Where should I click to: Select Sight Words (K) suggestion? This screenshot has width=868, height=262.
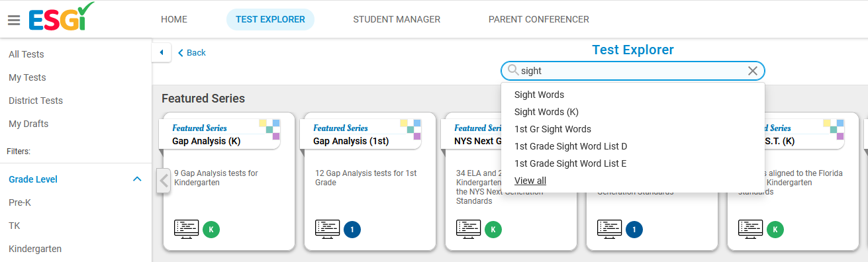point(546,112)
